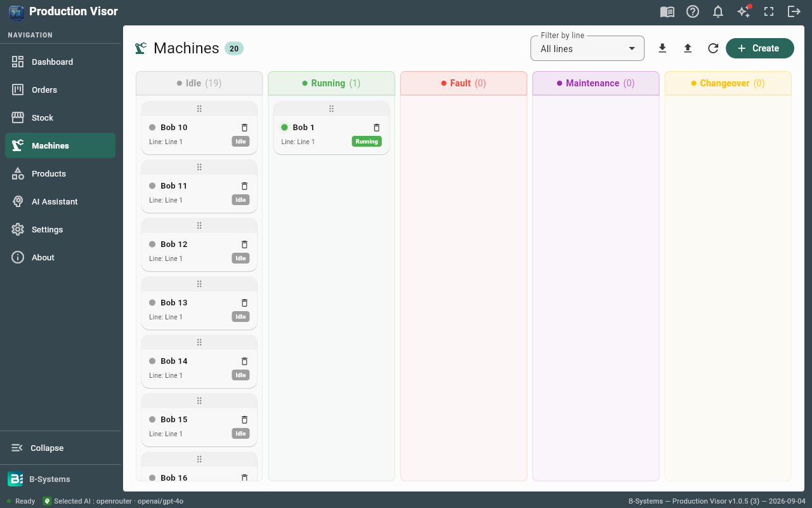Open the AI Assistant page
The width and height of the screenshot is (812, 508).
pos(60,201)
